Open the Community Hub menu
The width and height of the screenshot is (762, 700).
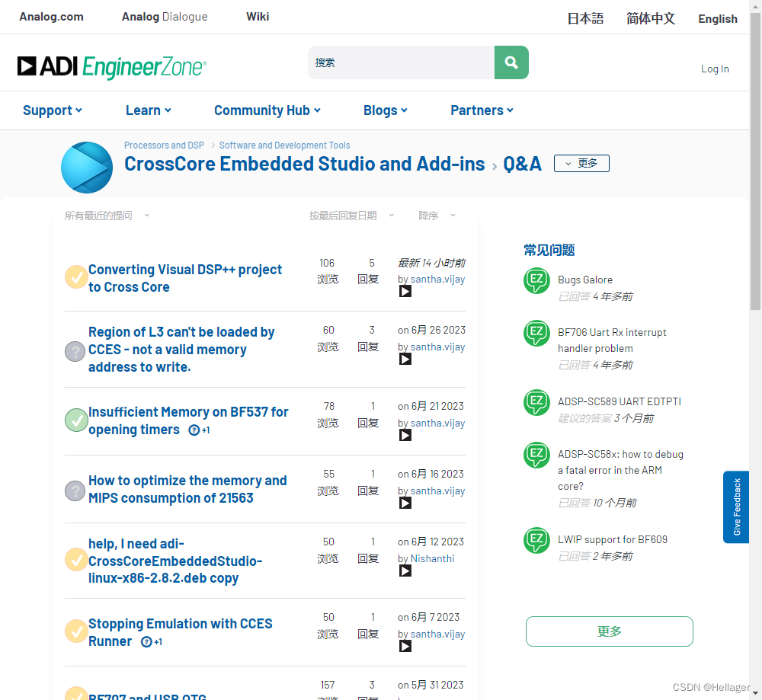pyautogui.click(x=267, y=110)
